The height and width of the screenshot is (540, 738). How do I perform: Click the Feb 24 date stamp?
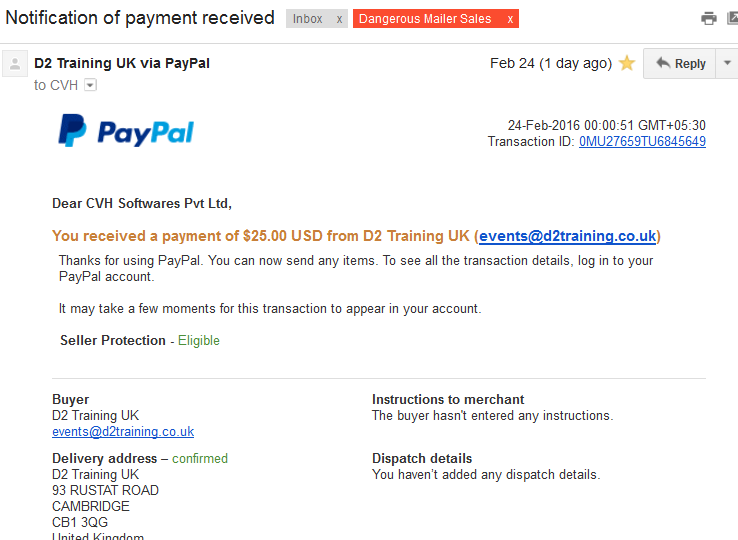pos(551,63)
